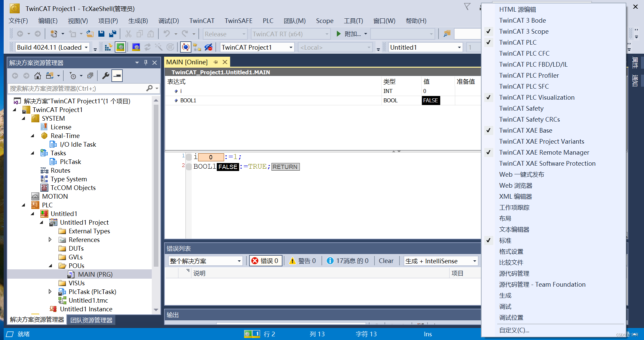Click the 17消息 的 0 filter button
The width and height of the screenshot is (644, 340).
pyautogui.click(x=348, y=261)
